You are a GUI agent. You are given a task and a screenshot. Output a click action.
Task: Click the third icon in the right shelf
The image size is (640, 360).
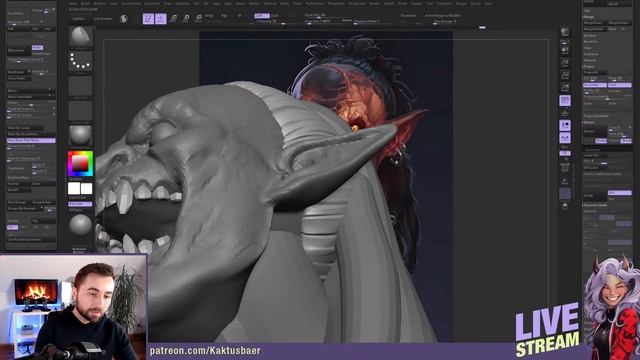[565, 51]
